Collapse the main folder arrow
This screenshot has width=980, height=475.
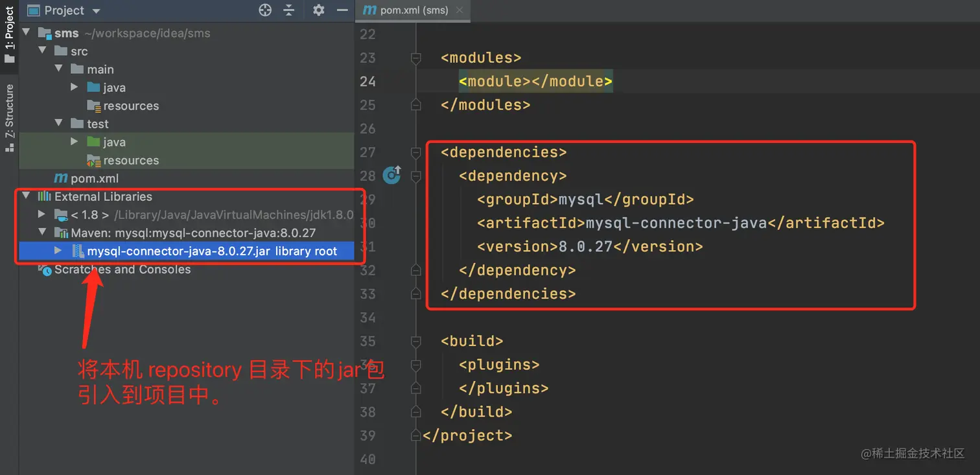point(59,69)
